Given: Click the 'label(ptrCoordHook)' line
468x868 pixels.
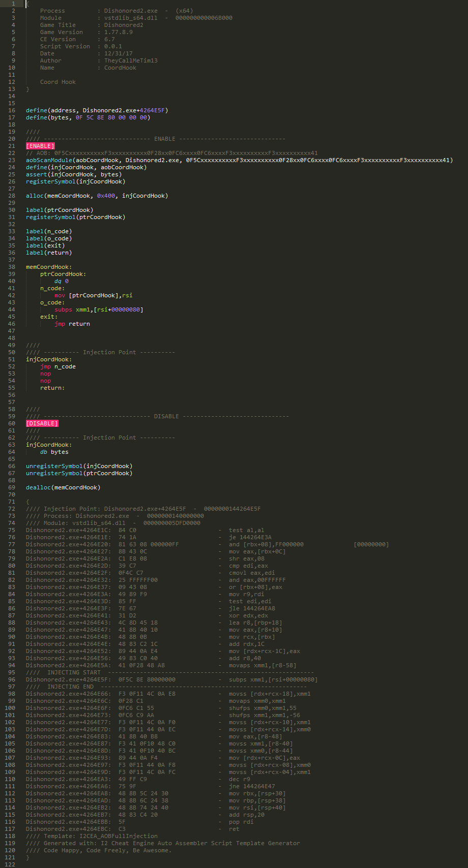Looking at the screenshot, I should tap(60, 210).
